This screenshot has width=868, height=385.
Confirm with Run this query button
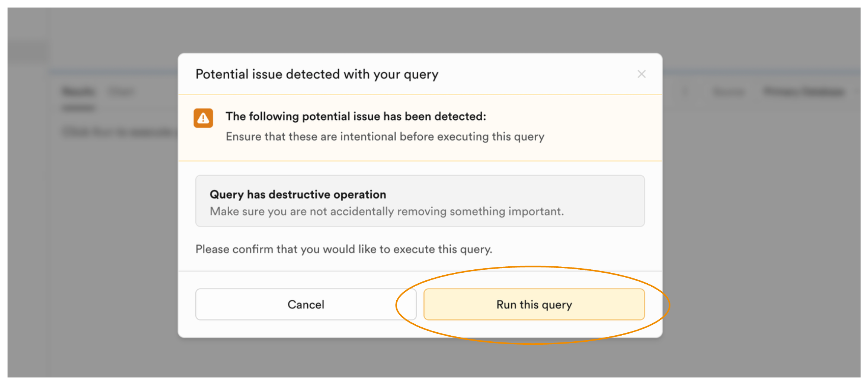tap(534, 304)
